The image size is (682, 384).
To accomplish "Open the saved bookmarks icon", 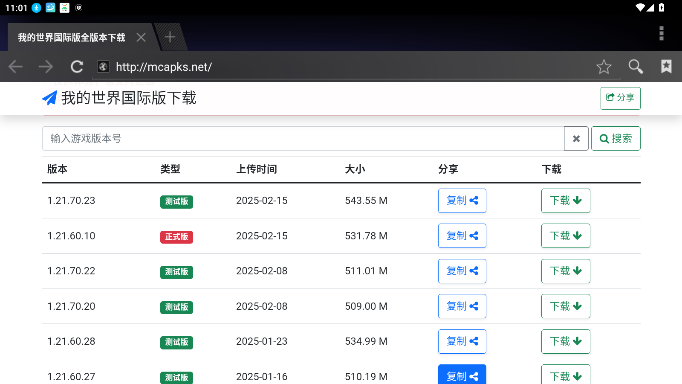I will click(x=666, y=67).
